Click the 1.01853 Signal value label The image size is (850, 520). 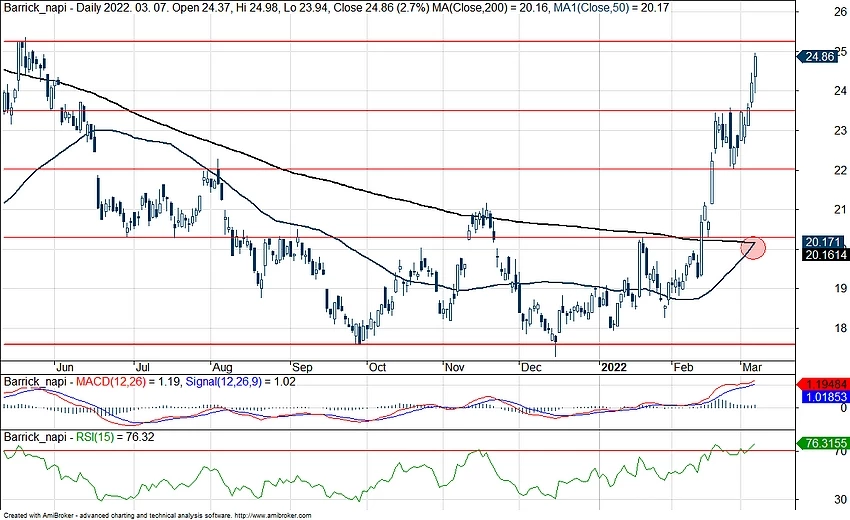[x=825, y=397]
